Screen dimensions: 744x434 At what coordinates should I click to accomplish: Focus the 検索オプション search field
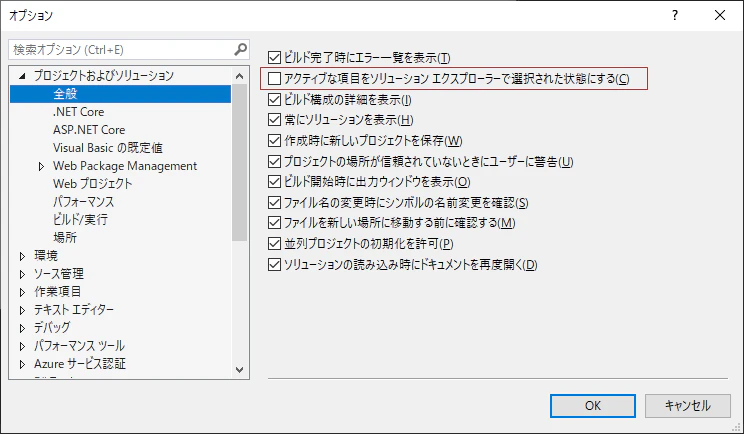(120, 49)
